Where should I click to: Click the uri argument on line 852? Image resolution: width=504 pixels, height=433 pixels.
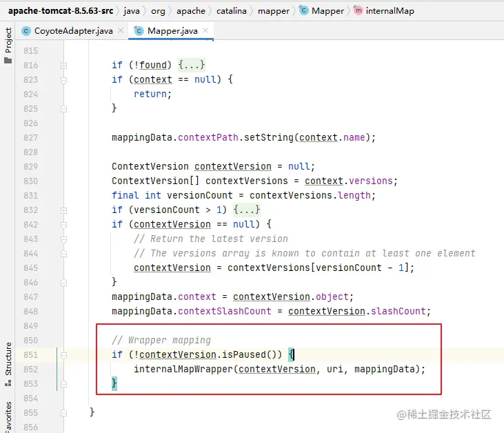(334, 370)
